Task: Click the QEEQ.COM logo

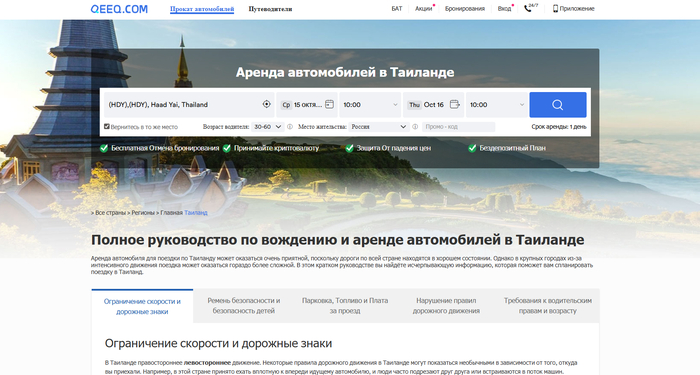Action: point(119,9)
